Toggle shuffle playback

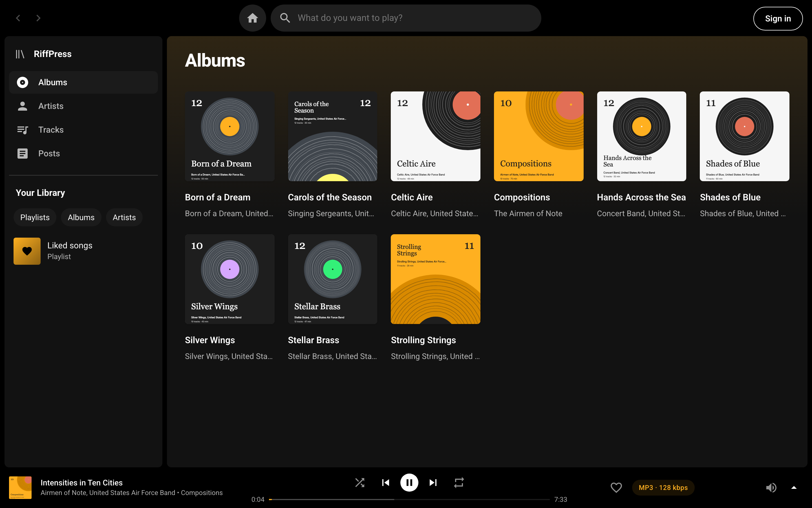[360, 483]
